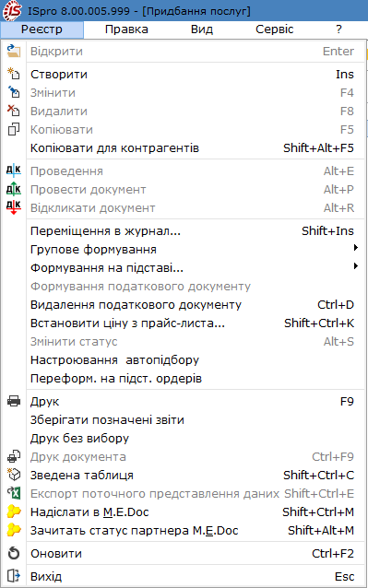Open the question mark help menu
Viewport: 368px width, 588px height.
click(338, 29)
